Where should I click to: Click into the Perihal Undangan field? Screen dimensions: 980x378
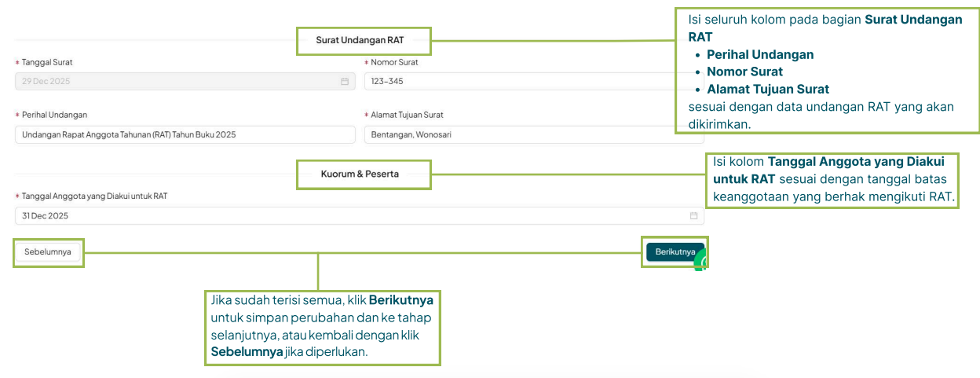185,134
